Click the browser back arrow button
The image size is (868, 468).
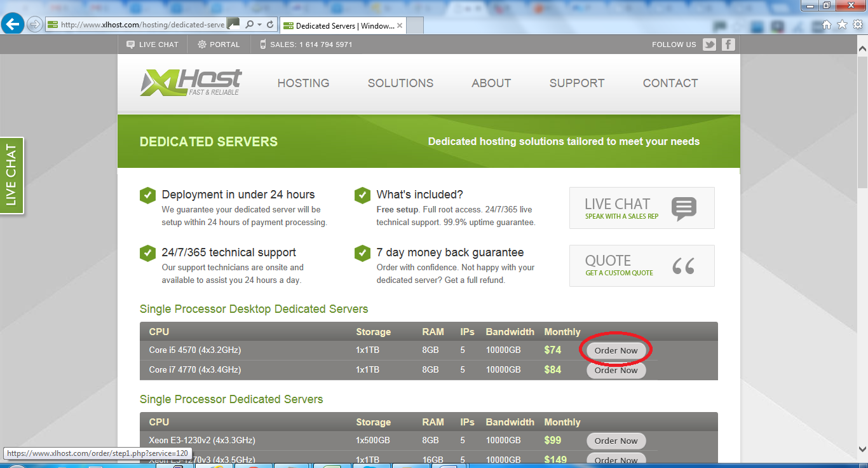click(x=13, y=25)
